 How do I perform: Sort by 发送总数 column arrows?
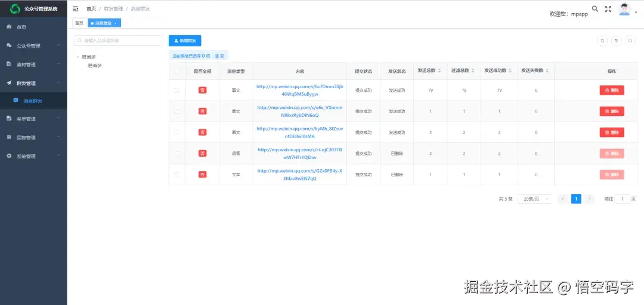(439, 71)
